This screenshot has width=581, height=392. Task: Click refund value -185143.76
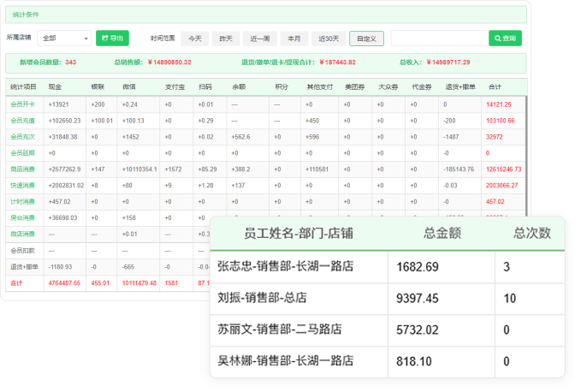tap(459, 169)
